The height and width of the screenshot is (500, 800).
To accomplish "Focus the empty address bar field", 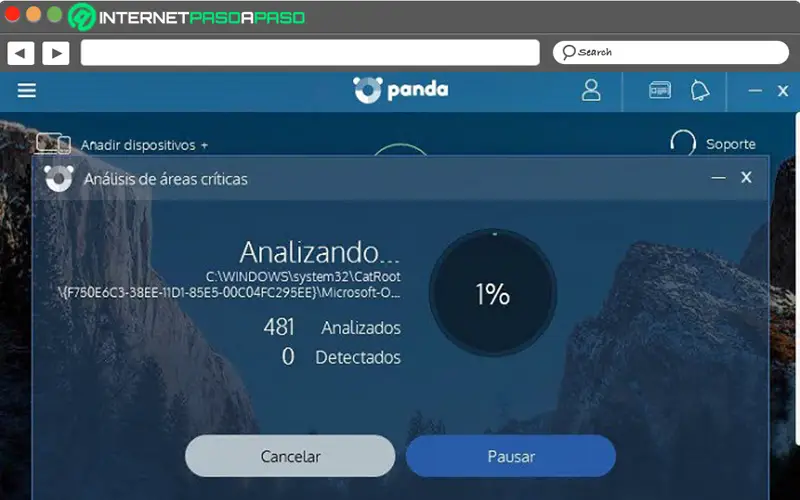I will click(x=310, y=53).
